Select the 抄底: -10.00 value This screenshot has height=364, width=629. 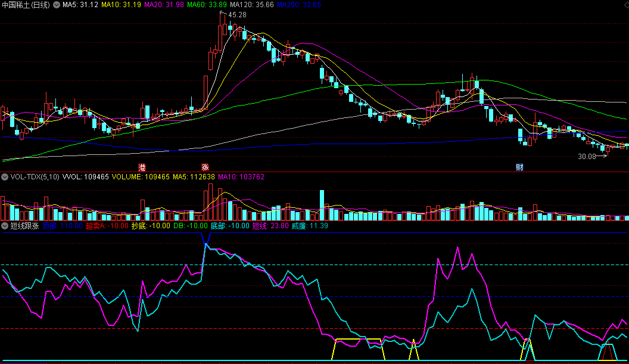(151, 226)
